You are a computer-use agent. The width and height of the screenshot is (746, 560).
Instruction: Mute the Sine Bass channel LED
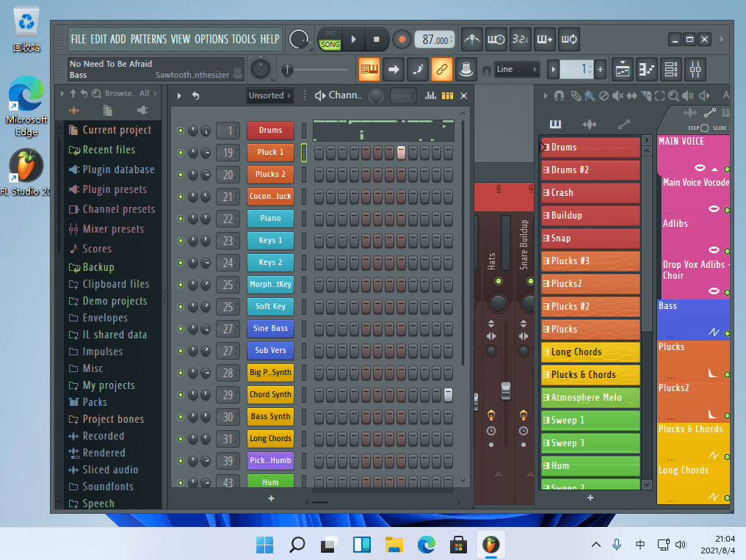(x=181, y=329)
